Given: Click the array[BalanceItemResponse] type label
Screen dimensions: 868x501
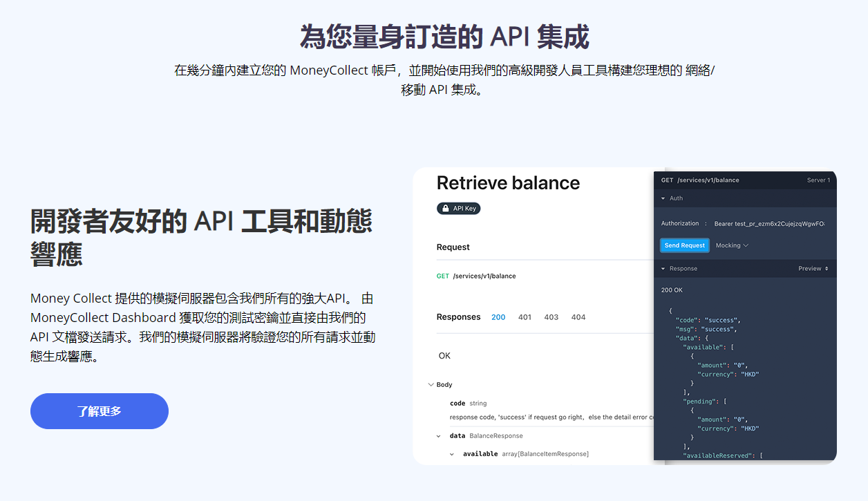Looking at the screenshot, I should click(545, 454).
